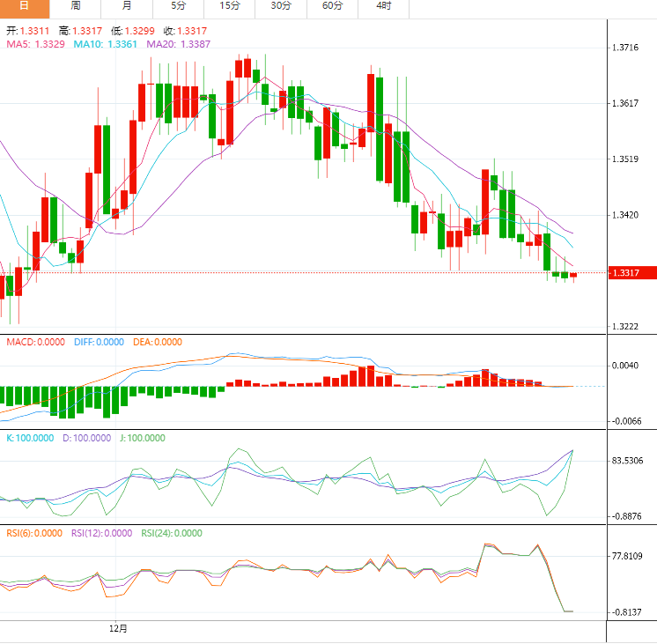Click the RSI(6):0.0000 label
This screenshot has height=644, width=657.
click(34, 533)
